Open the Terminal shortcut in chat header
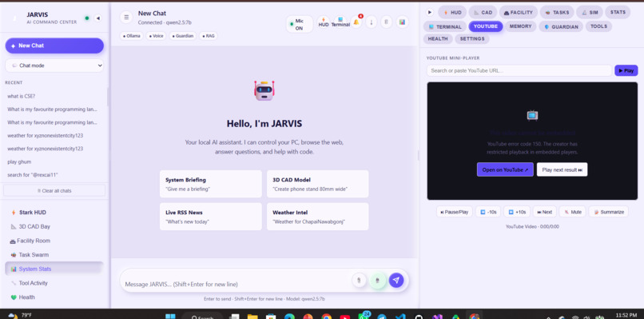Image resolution: width=644 pixels, height=319 pixels. tap(340, 22)
